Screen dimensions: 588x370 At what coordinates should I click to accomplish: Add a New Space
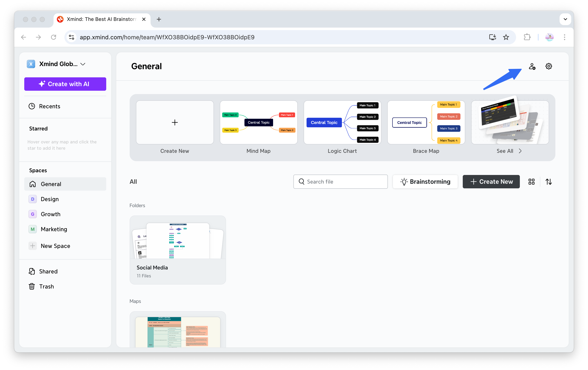tap(65, 246)
